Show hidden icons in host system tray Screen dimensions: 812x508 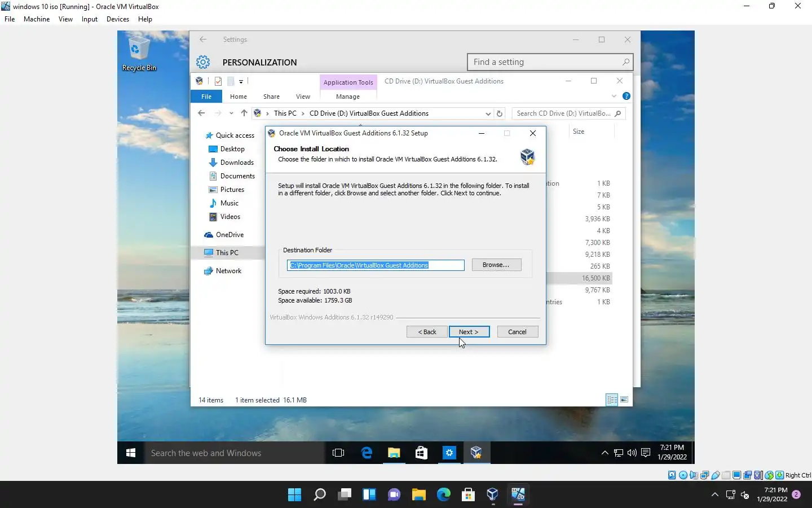714,495
